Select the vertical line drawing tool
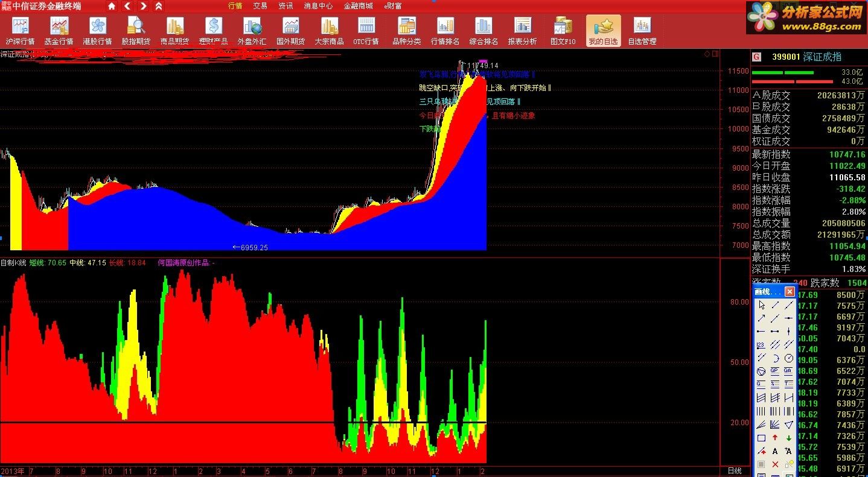Screen dimensions: 868x477 (789, 331)
